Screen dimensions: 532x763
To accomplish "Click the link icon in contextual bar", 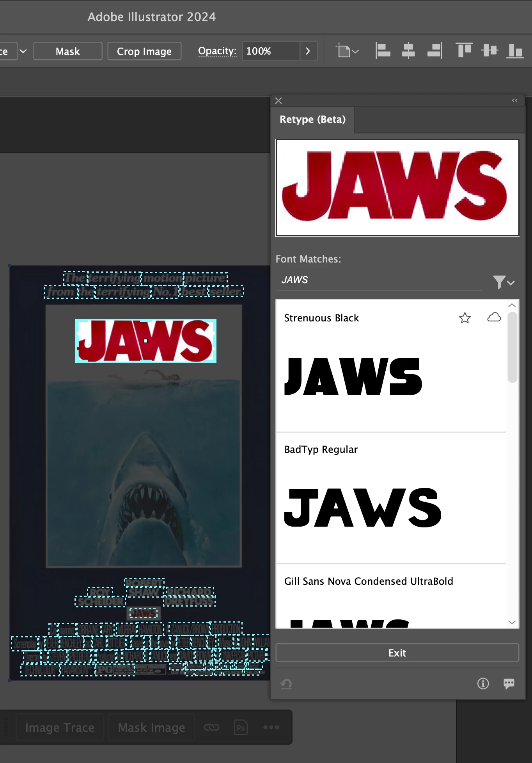I will click(x=211, y=727).
